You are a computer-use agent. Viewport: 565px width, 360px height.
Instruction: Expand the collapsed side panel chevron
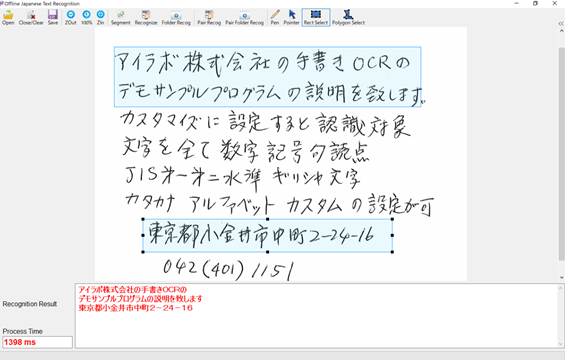point(561,23)
